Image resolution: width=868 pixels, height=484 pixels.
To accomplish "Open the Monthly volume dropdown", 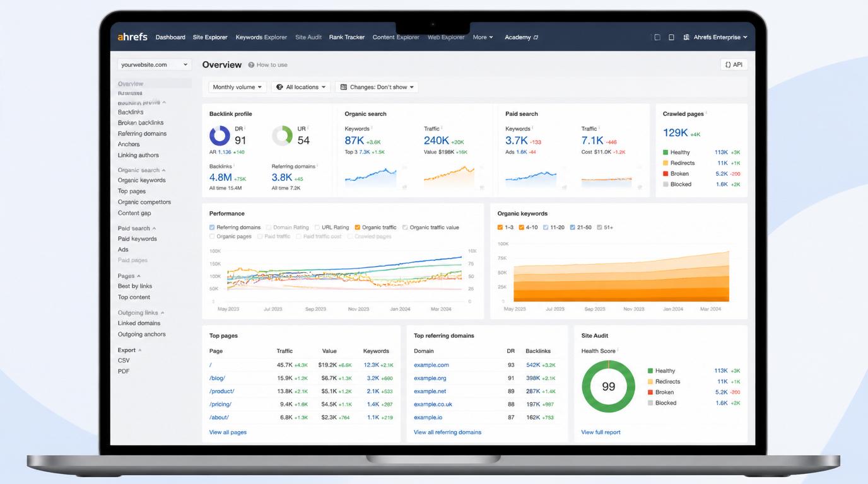I will 237,87.
